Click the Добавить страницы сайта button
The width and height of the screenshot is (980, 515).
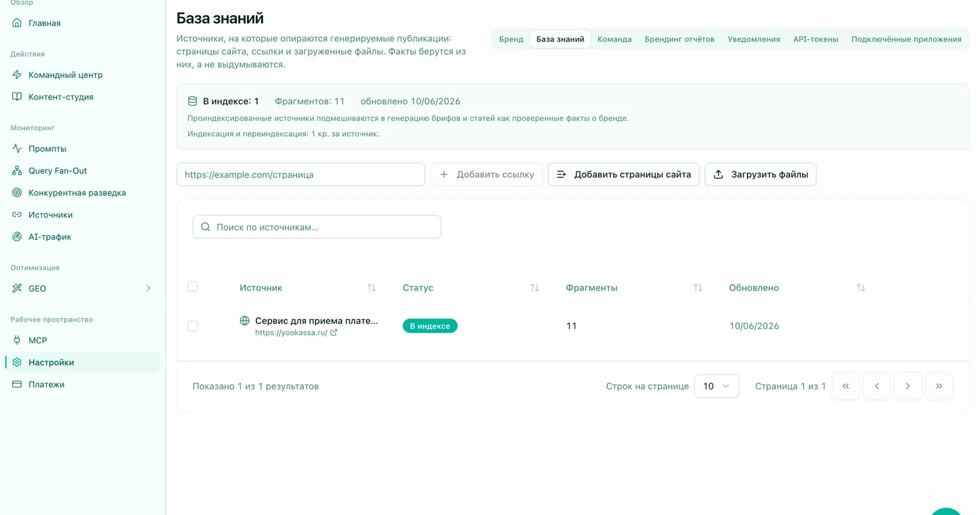tap(624, 174)
